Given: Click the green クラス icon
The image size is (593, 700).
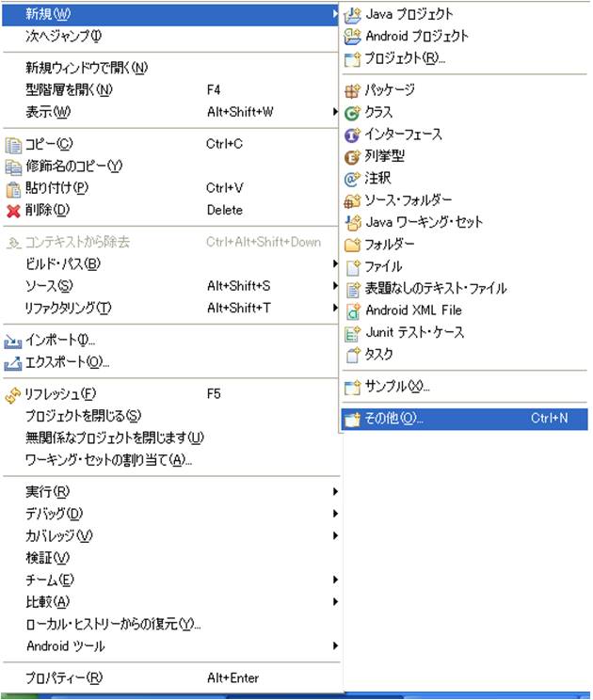Looking at the screenshot, I should pyautogui.click(x=352, y=113).
